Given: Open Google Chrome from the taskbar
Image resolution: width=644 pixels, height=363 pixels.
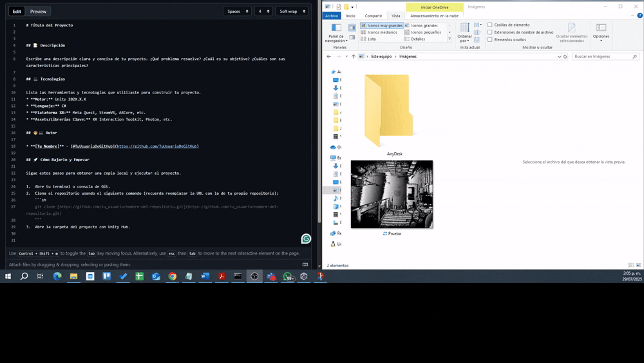Looking at the screenshot, I should coord(172,276).
